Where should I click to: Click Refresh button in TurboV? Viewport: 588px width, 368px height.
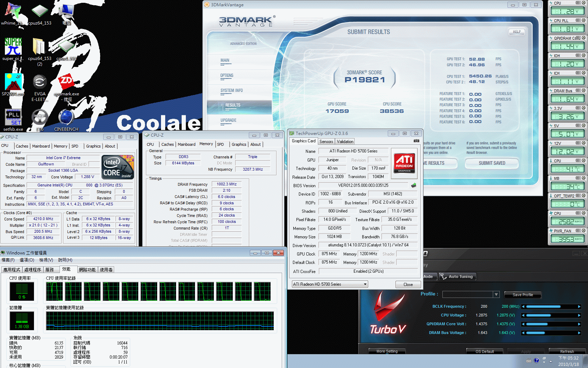point(567,351)
